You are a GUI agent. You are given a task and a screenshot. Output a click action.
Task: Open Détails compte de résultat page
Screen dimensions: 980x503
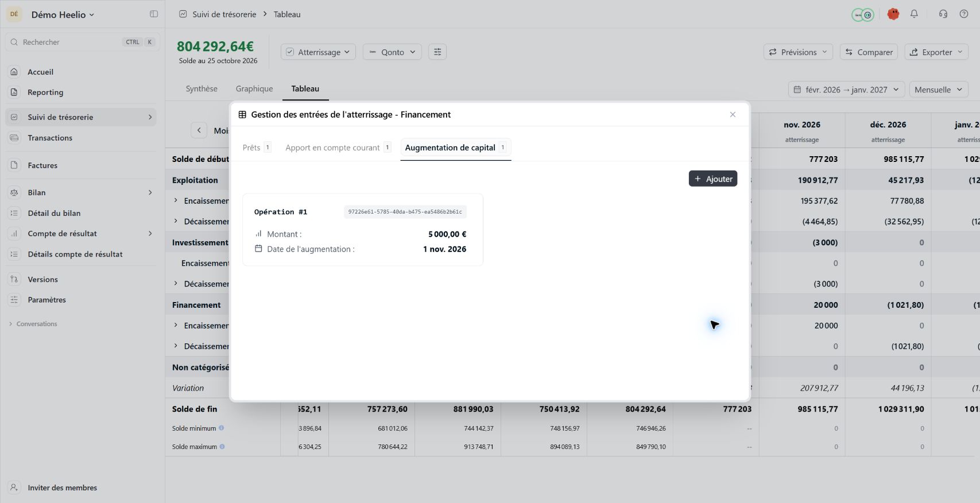(81, 254)
